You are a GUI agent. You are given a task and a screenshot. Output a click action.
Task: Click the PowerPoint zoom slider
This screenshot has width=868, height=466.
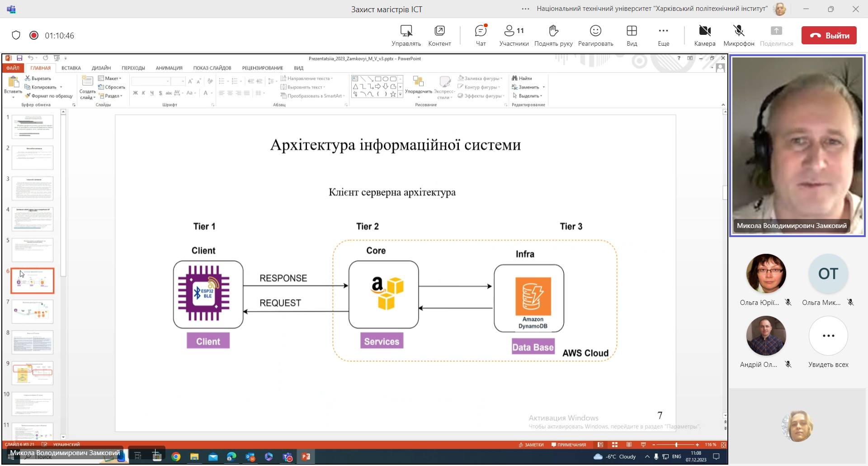(676, 445)
